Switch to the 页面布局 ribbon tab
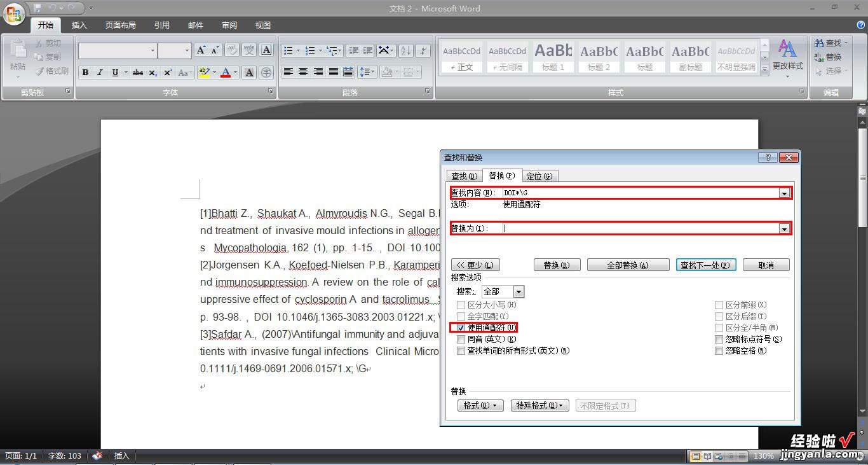This screenshot has height=465, width=868. [121, 25]
